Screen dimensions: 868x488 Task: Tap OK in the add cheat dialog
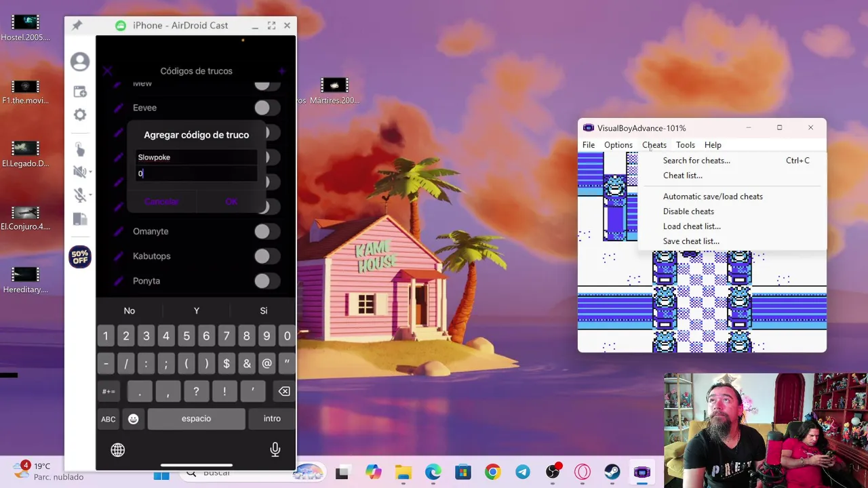click(231, 201)
